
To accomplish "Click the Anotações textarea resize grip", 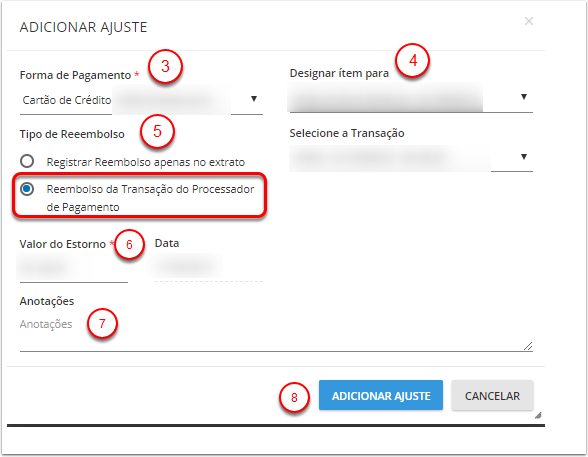I will point(528,346).
